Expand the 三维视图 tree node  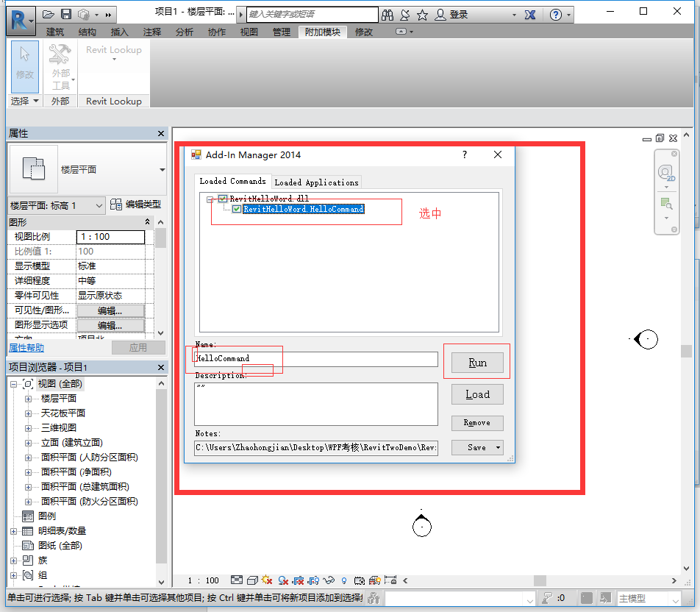tap(28, 428)
